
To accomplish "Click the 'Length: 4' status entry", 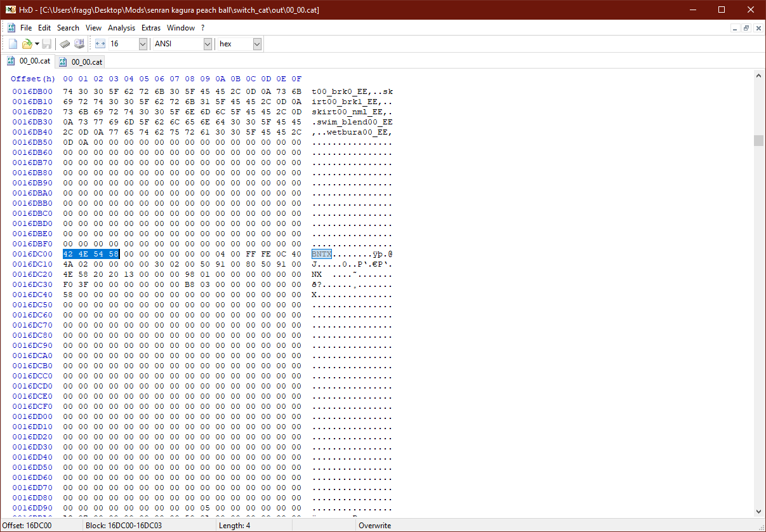I will point(235,526).
